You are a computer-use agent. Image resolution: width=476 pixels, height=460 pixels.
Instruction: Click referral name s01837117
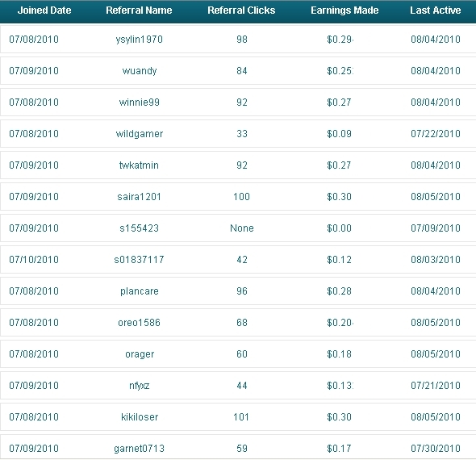[x=139, y=260]
